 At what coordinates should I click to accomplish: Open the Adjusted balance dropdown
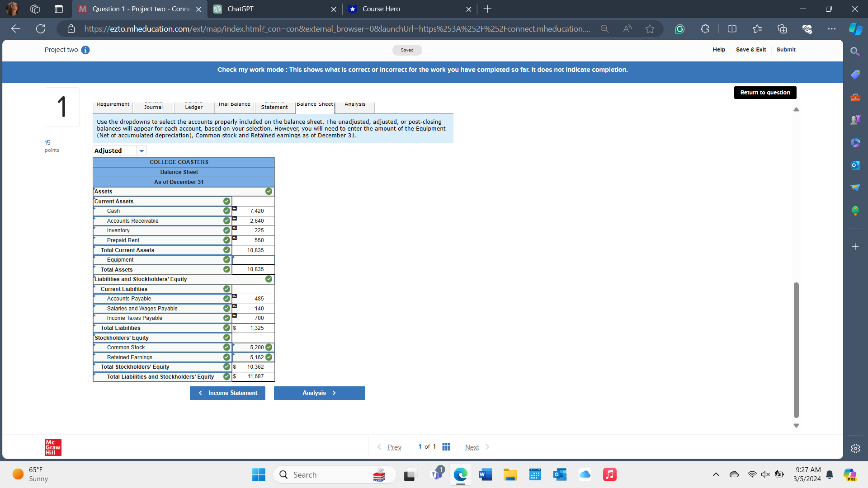[142, 150]
